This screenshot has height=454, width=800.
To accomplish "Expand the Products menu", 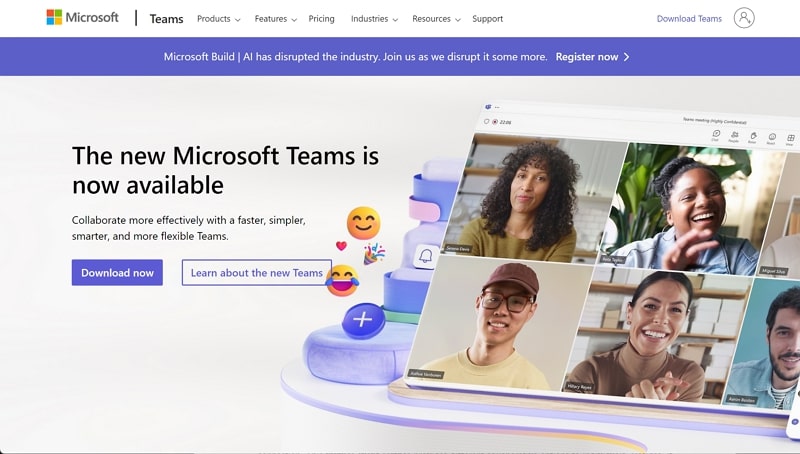I will click(x=218, y=19).
